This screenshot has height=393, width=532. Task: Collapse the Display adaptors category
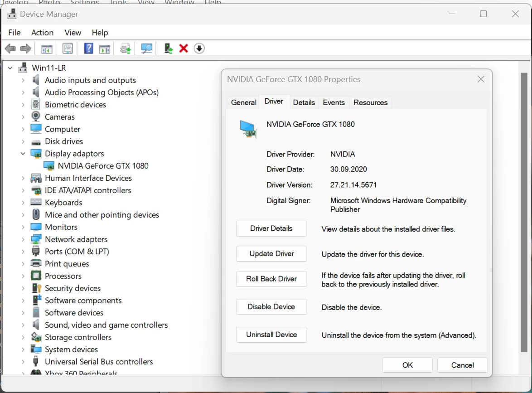(x=23, y=153)
